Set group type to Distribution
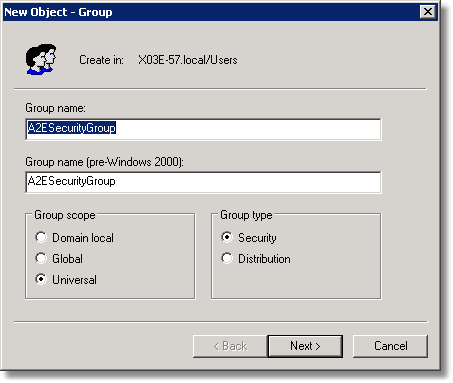453x383 pixels. coord(256,259)
